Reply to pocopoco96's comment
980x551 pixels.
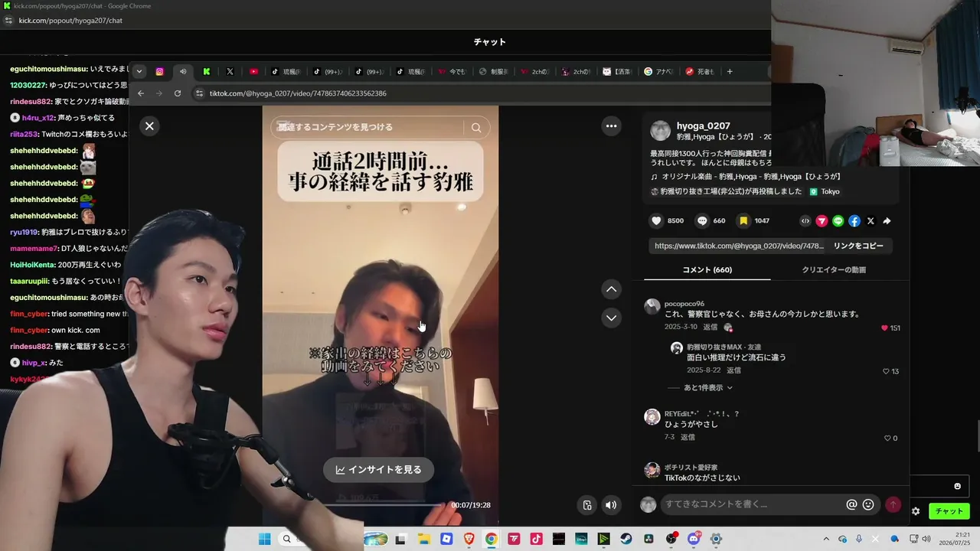click(710, 327)
